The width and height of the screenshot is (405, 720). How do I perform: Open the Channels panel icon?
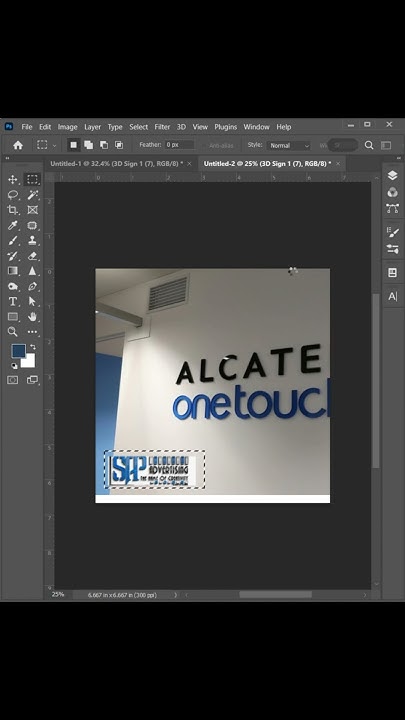(x=393, y=192)
